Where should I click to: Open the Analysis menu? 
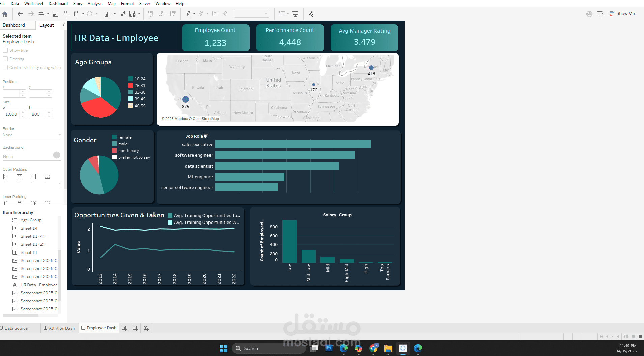(95, 4)
